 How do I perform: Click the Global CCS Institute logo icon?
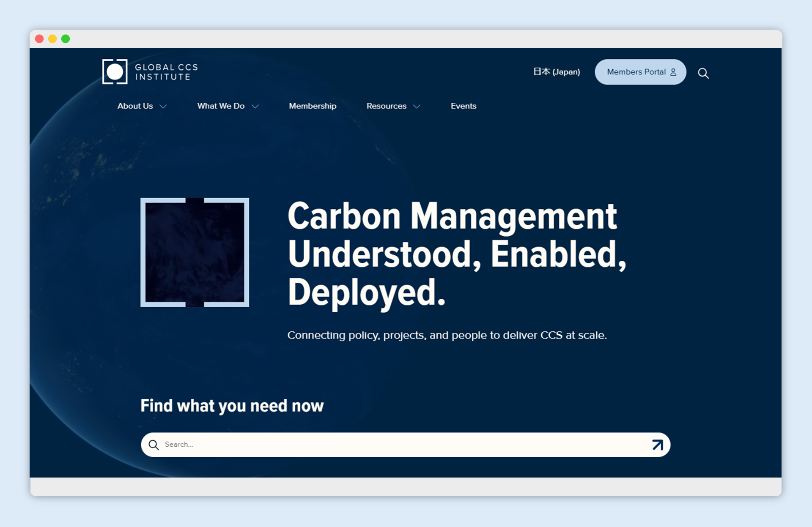115,72
